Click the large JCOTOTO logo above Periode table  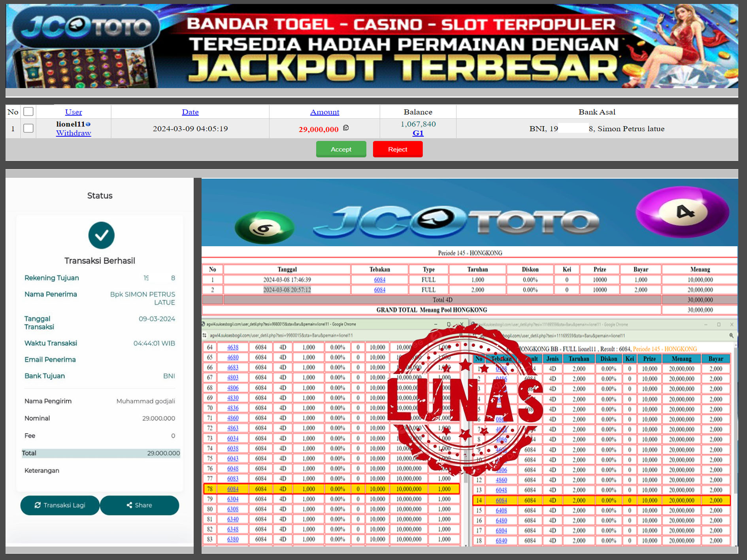pos(456,222)
